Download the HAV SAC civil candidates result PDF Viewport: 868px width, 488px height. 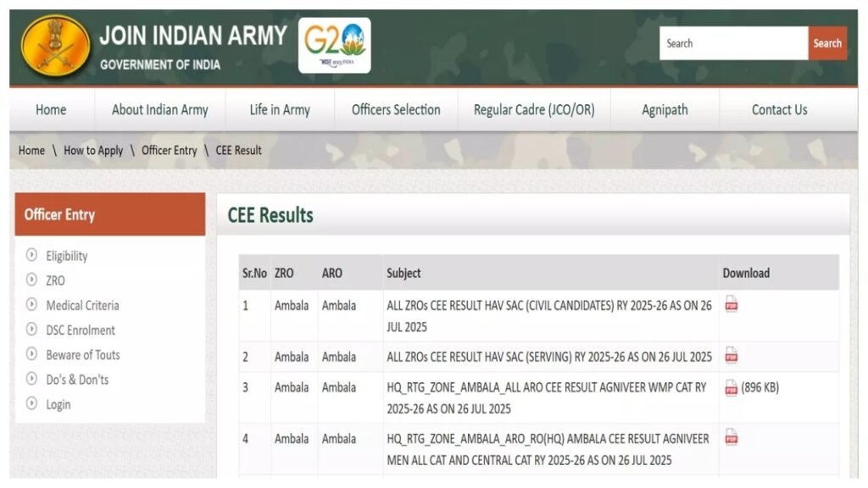coord(730,306)
